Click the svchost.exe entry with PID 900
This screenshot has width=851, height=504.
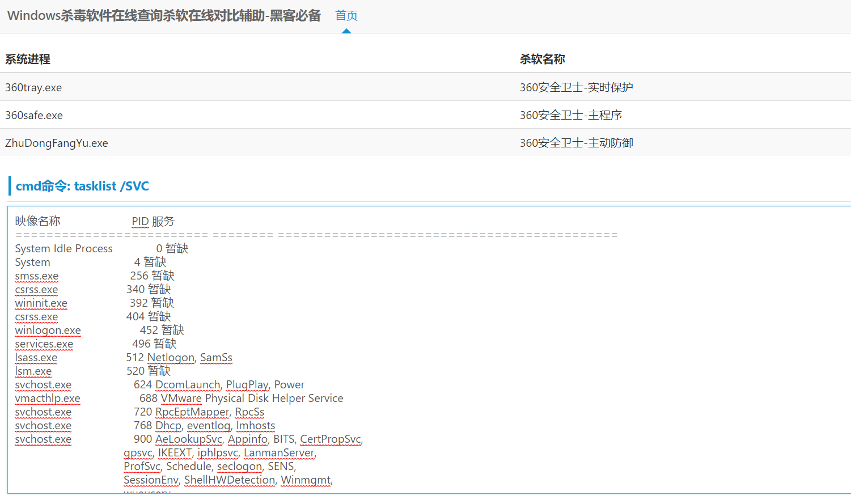43,439
